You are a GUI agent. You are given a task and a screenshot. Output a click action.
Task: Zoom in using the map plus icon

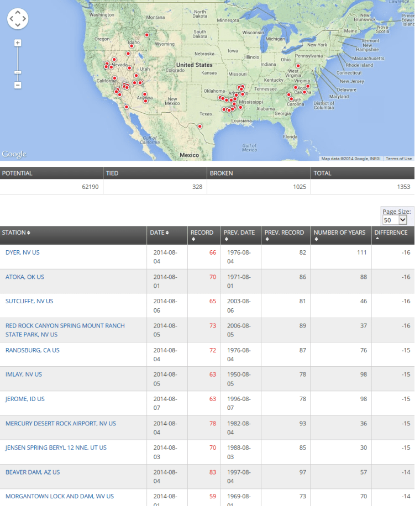pyautogui.click(x=18, y=43)
